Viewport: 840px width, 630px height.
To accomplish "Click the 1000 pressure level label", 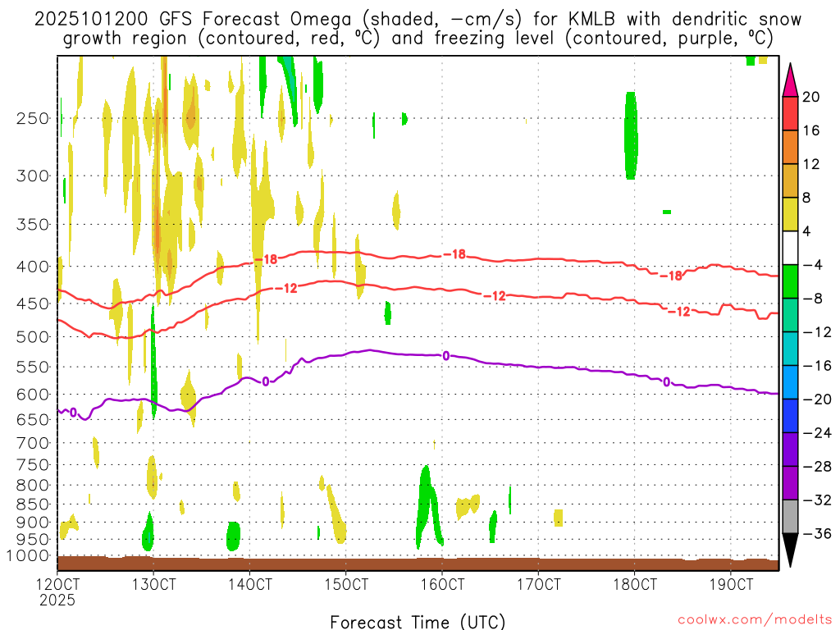I will (29, 555).
